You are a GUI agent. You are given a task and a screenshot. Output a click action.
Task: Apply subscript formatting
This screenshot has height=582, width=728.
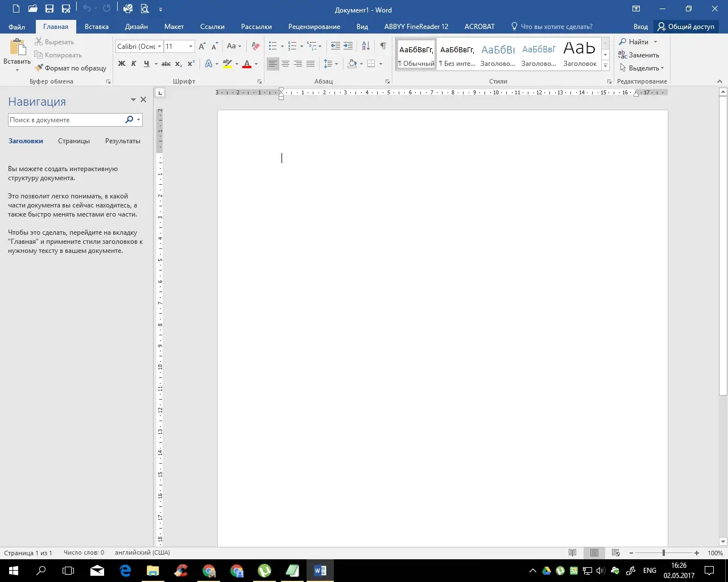(x=179, y=64)
